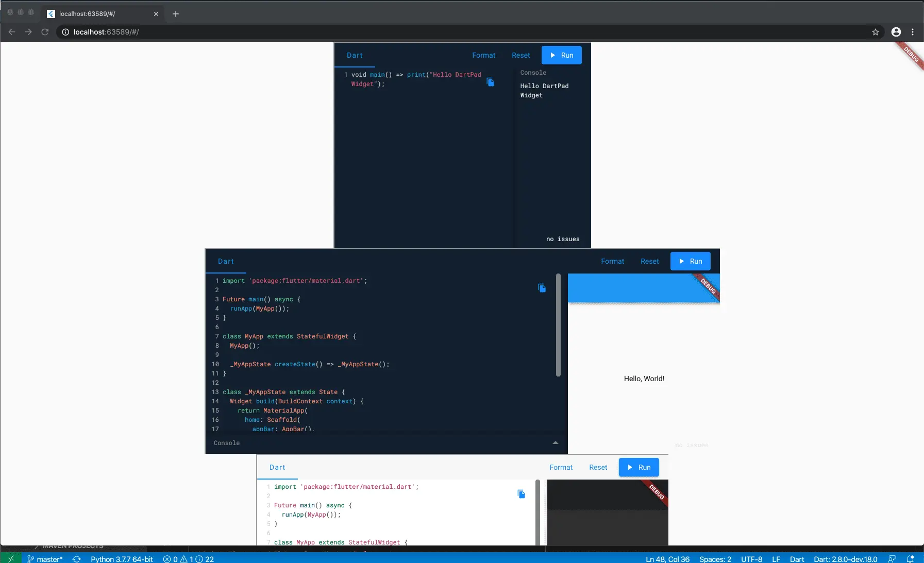Image resolution: width=924 pixels, height=563 pixels.
Task: Open the Chrome profile avatar
Action: tap(896, 32)
